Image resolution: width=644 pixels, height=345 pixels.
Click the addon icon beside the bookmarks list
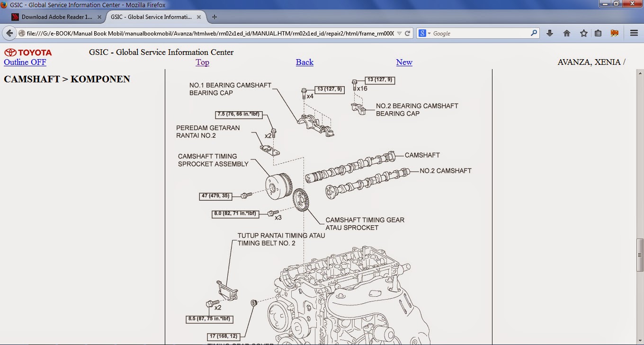click(x=615, y=33)
